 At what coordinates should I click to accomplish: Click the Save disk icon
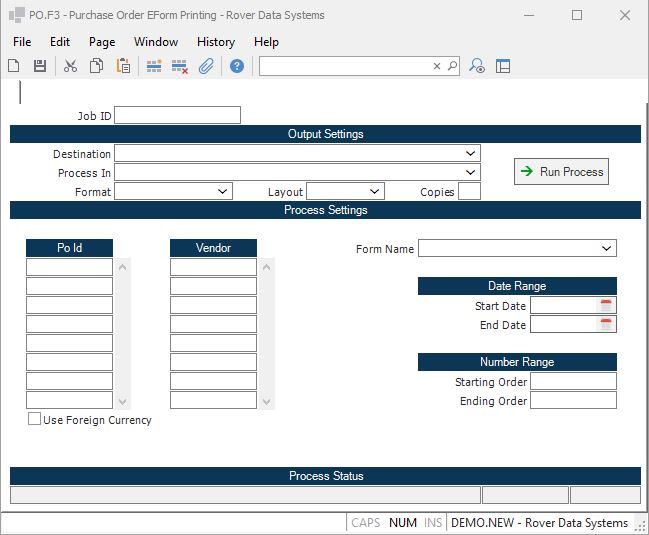point(40,66)
